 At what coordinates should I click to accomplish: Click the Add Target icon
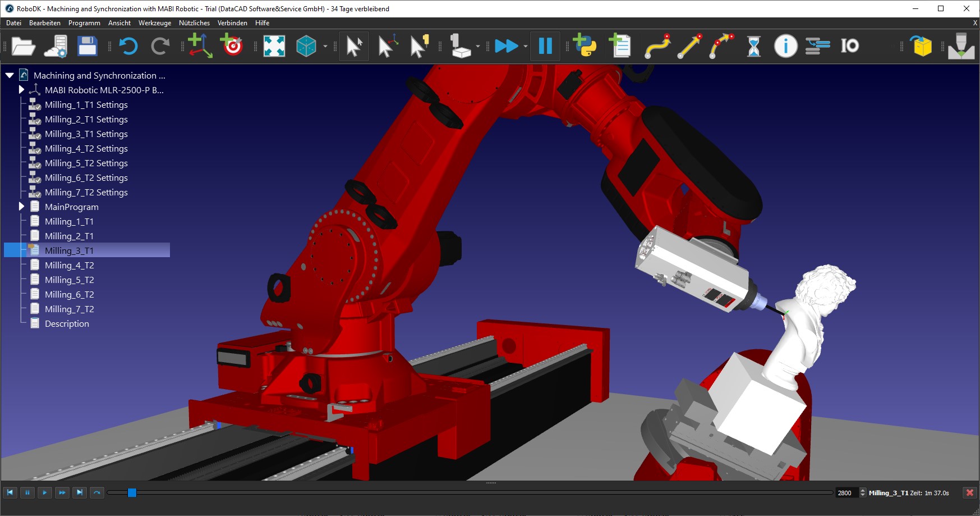[x=233, y=46]
